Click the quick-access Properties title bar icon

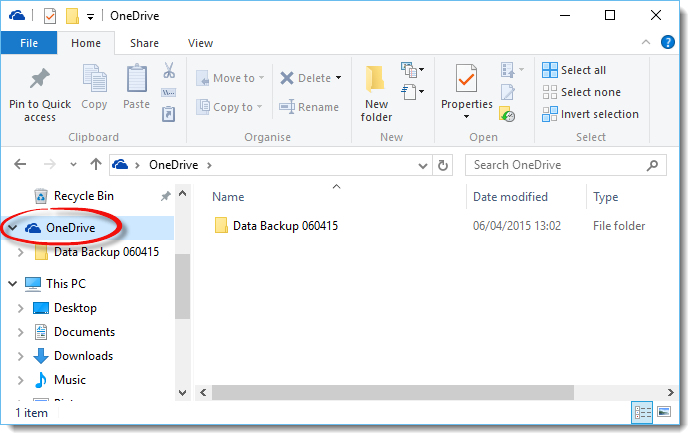[x=50, y=16]
